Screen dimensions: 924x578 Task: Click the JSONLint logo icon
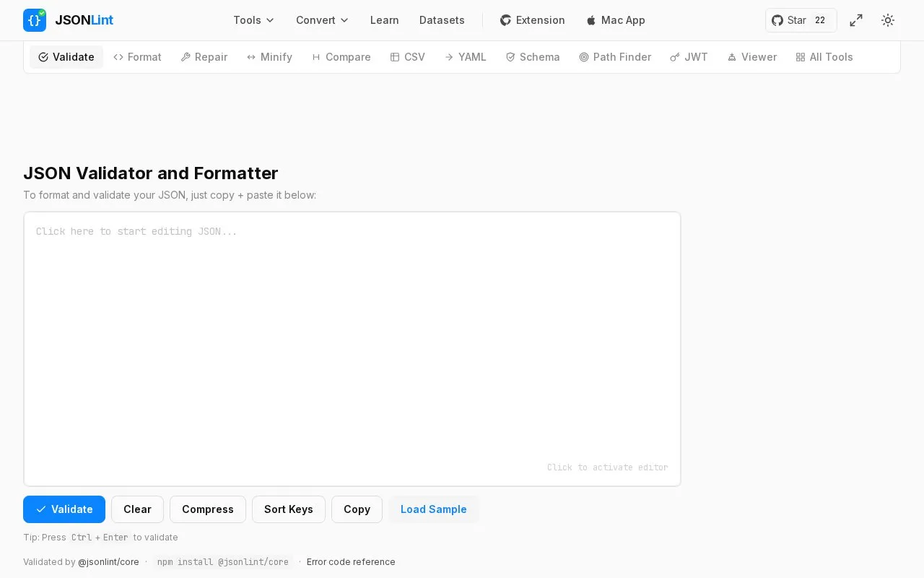click(x=35, y=20)
